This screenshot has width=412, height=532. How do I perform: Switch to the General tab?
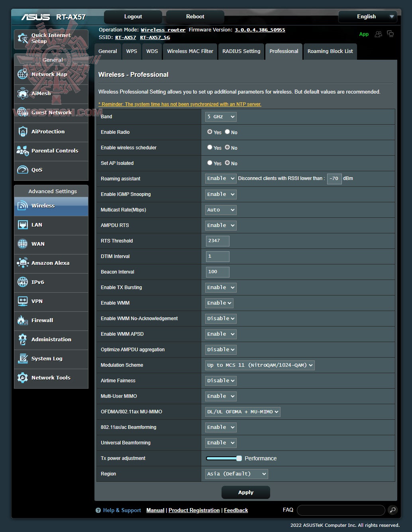(x=108, y=51)
